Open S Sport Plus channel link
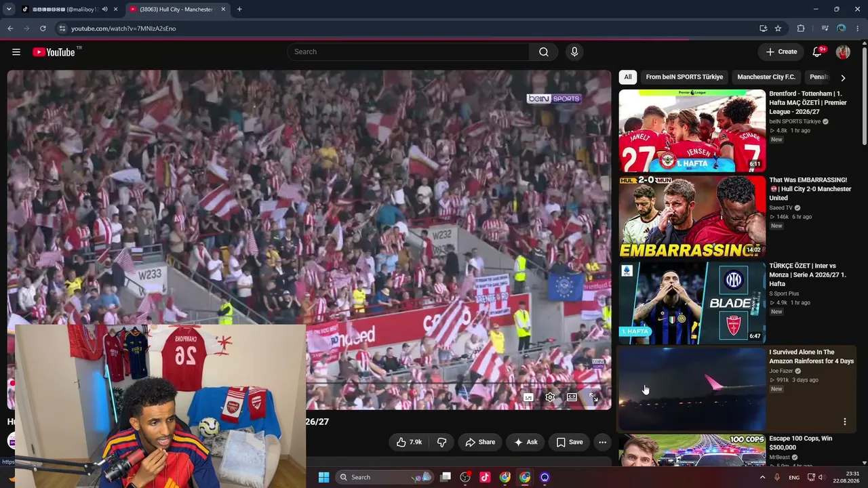Screen dimensions: 868x488 point(784,293)
